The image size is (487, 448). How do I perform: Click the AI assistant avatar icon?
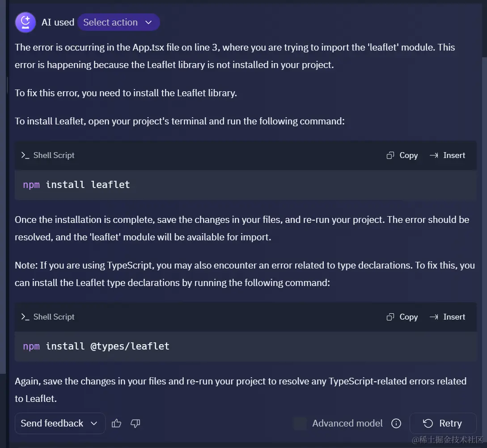coord(25,22)
